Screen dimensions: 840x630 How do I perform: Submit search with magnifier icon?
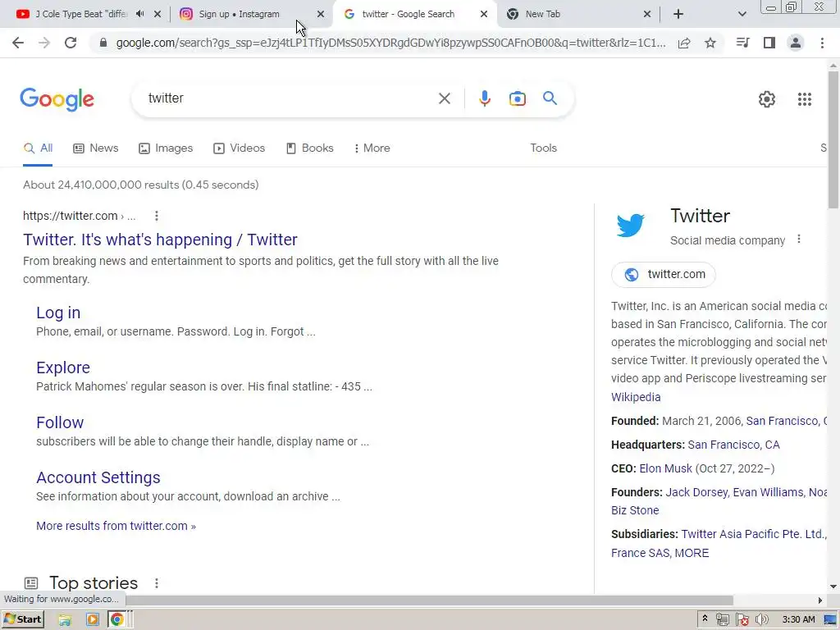550,98
